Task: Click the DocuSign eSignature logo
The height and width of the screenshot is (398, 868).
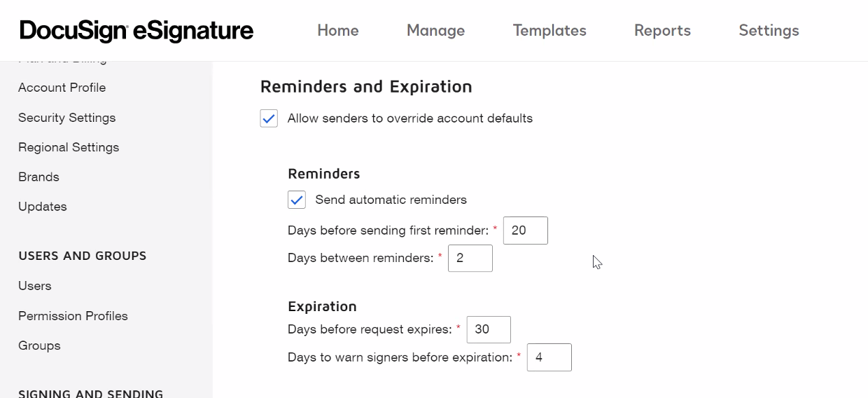Action: [x=136, y=31]
